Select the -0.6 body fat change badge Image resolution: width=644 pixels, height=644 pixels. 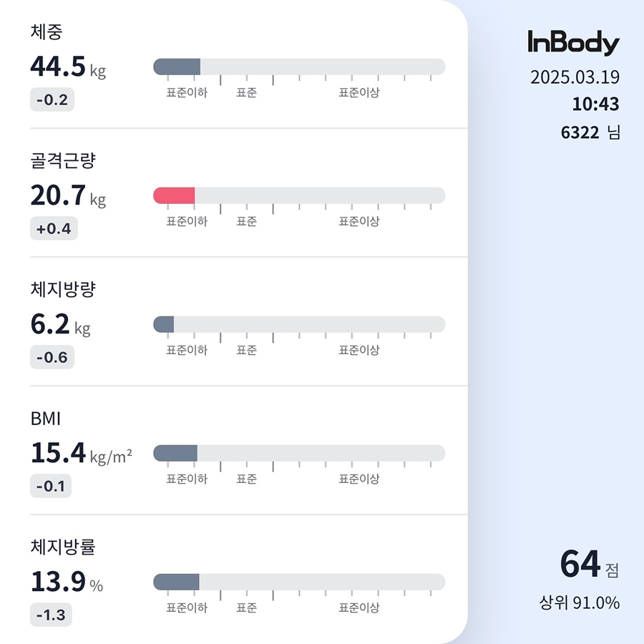[52, 358]
